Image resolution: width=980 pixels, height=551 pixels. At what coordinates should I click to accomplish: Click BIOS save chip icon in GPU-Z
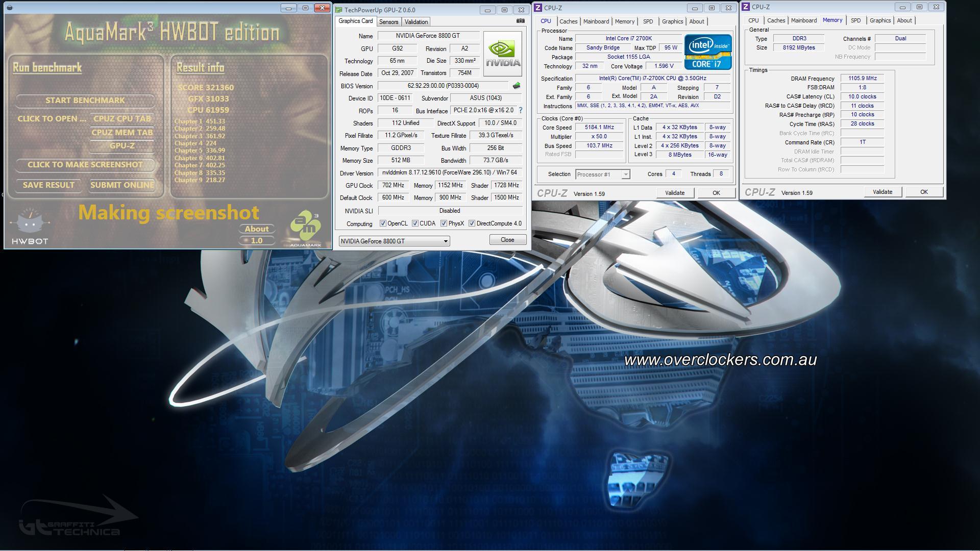coord(517,86)
